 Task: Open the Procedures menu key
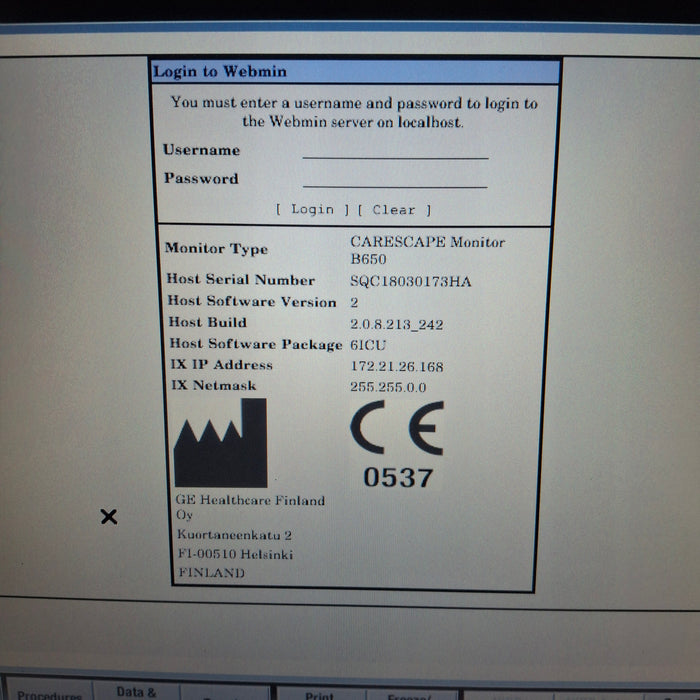tap(48, 693)
